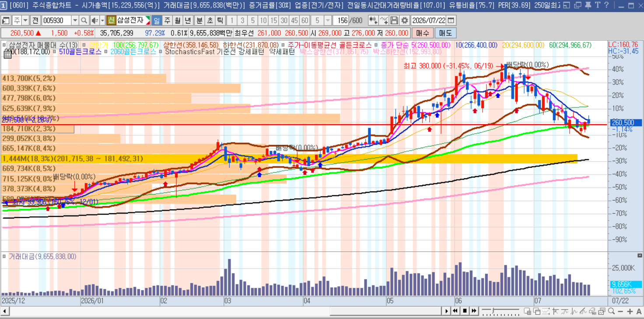
Task: Save the chart with the floppy disk icon
Action: [x=394, y=21]
